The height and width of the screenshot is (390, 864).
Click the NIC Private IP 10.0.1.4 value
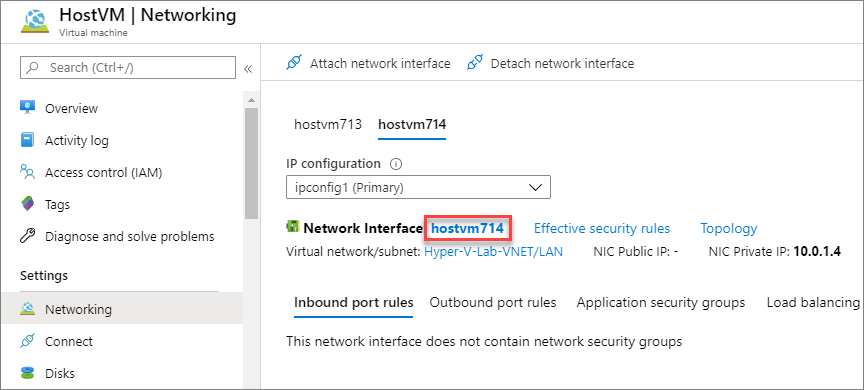(817, 252)
